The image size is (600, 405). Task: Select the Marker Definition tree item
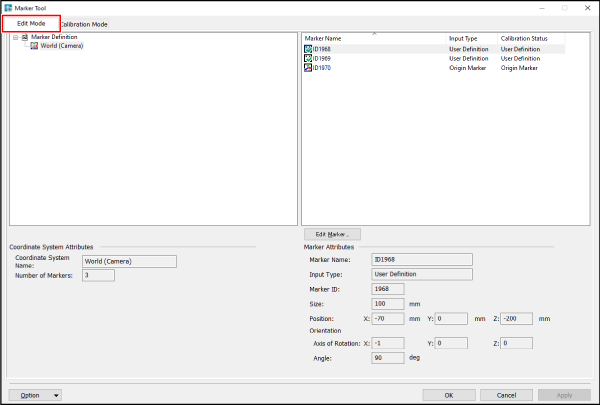54,37
